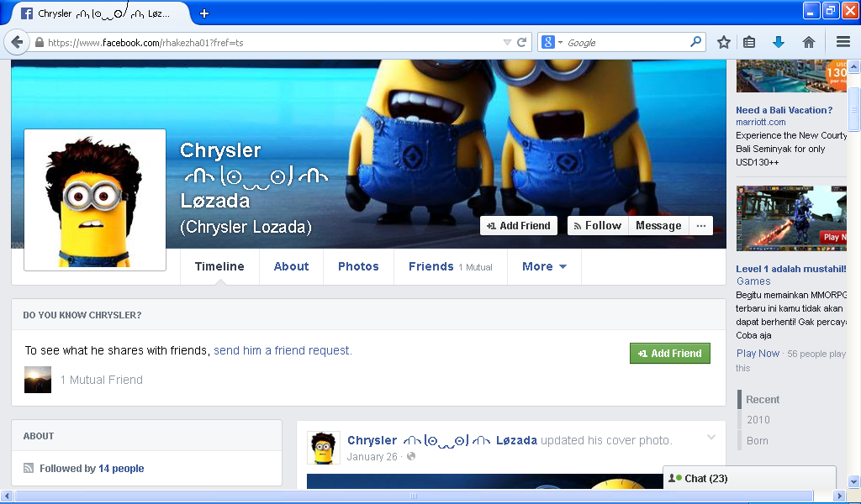
Task: Click the padlock site identity icon
Action: (x=39, y=42)
